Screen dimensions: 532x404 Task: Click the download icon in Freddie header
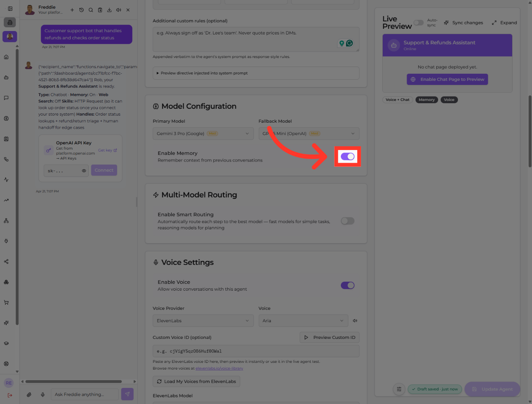click(x=109, y=10)
